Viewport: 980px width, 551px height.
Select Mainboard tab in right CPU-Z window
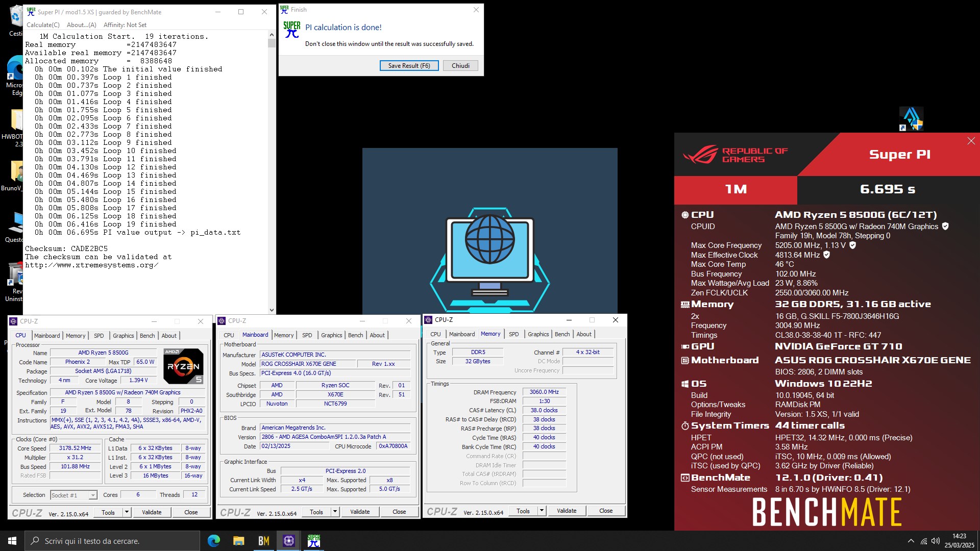pos(462,334)
